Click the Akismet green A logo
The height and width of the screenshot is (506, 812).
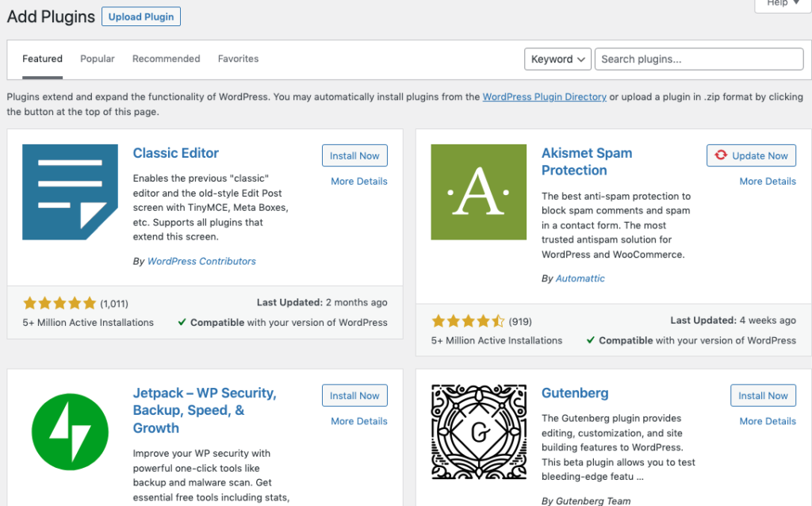tap(478, 192)
